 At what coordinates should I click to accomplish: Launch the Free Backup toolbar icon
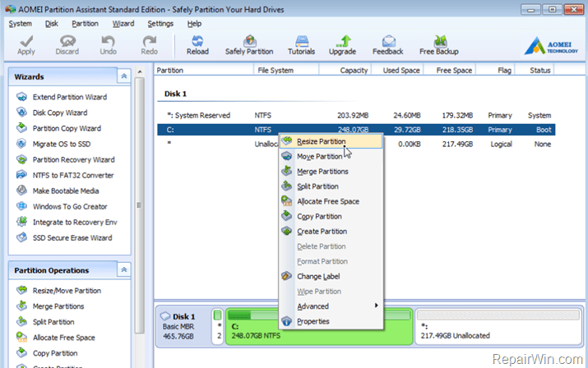point(439,45)
